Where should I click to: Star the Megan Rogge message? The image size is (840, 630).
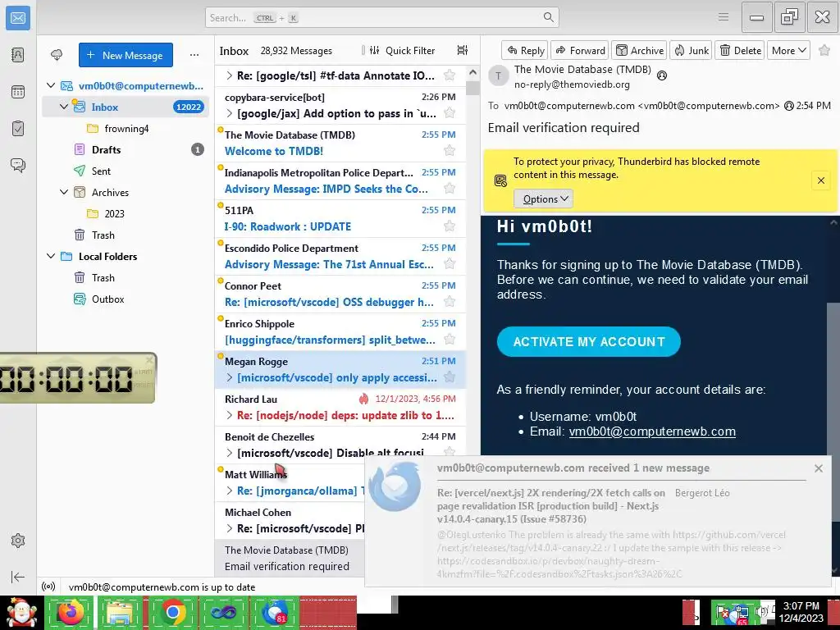point(450,377)
